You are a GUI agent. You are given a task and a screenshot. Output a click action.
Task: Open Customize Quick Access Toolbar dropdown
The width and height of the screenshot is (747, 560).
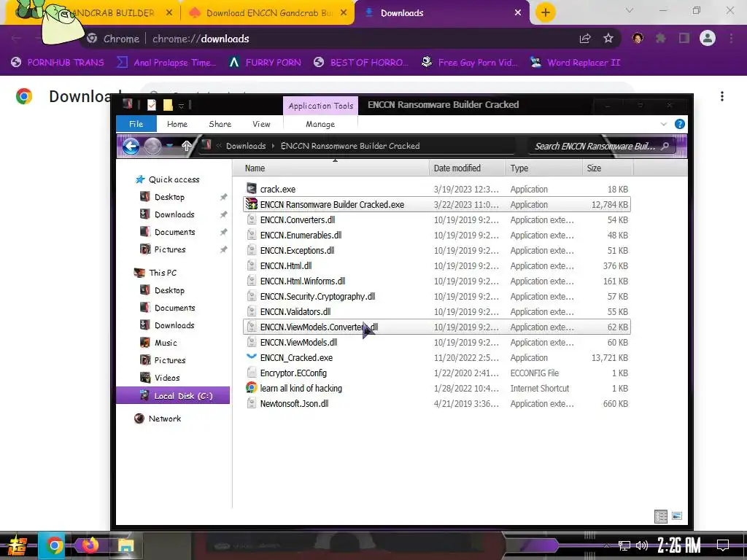181,105
